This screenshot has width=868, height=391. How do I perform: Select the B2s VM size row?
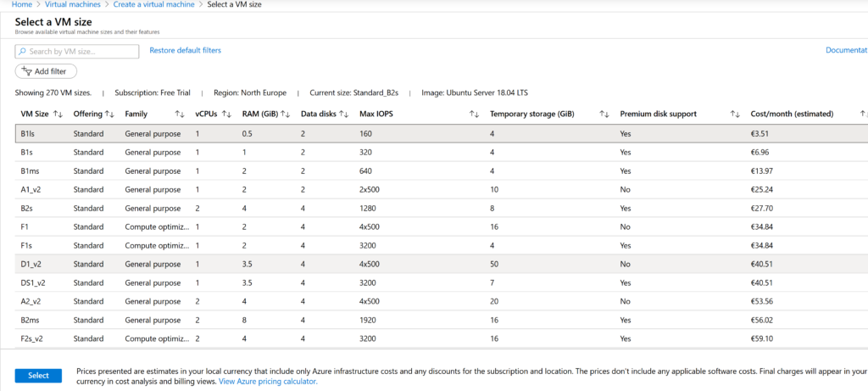click(x=441, y=209)
